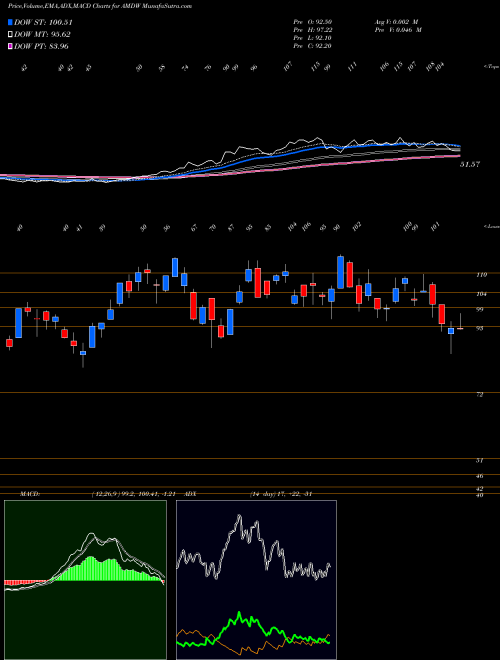Click the magenta DOW PT legend square

(10, 46)
